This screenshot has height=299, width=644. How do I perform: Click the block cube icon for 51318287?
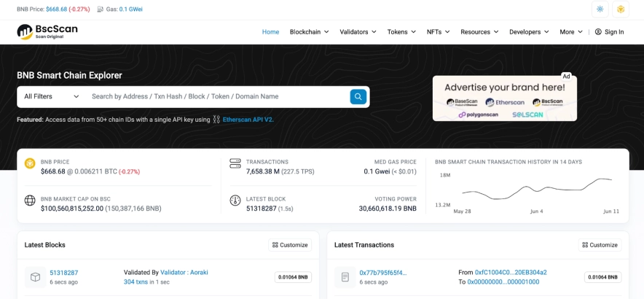[34, 277]
